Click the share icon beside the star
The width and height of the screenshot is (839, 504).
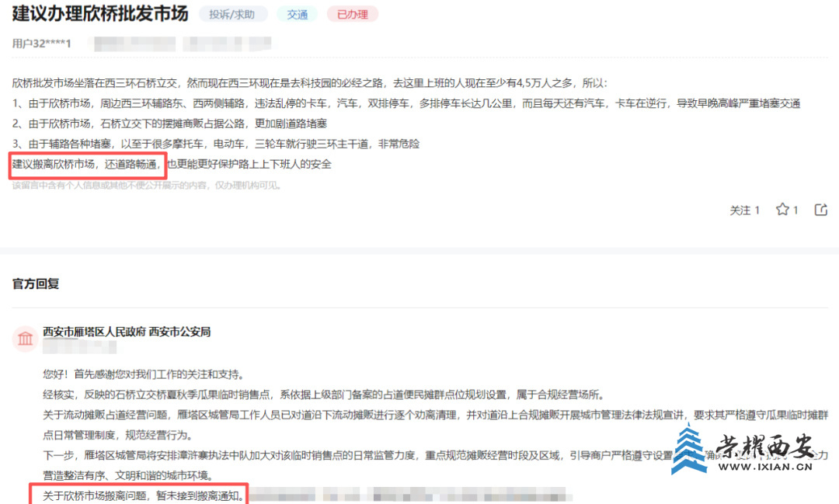(820, 210)
